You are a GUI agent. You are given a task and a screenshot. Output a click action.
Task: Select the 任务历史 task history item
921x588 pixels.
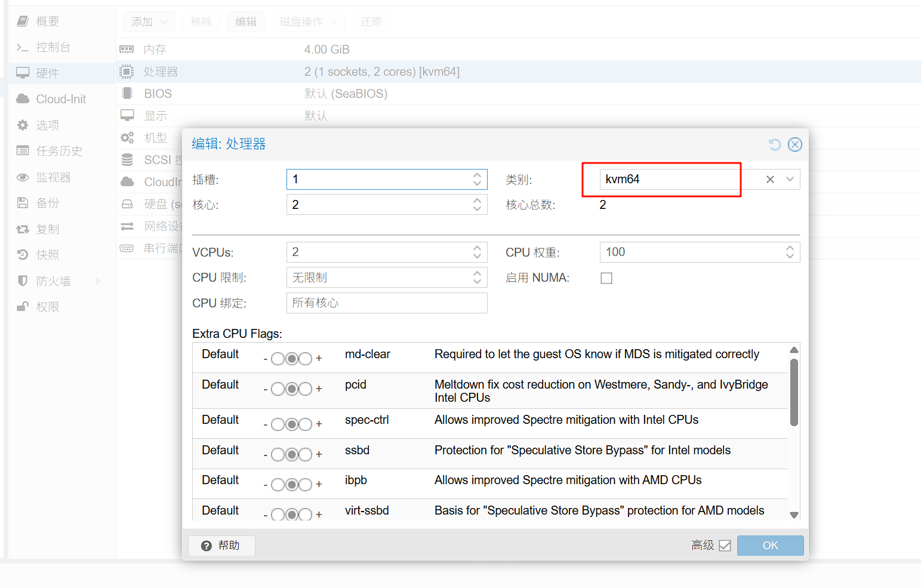58,151
